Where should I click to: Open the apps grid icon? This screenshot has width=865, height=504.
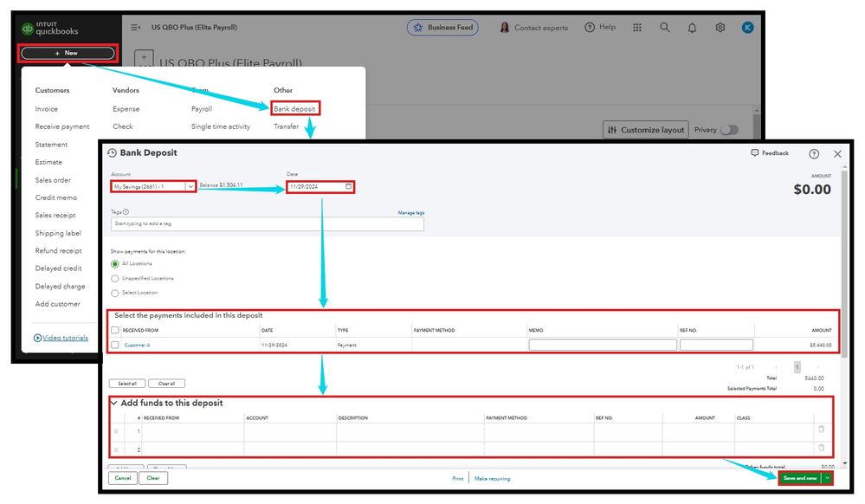pyautogui.click(x=637, y=27)
